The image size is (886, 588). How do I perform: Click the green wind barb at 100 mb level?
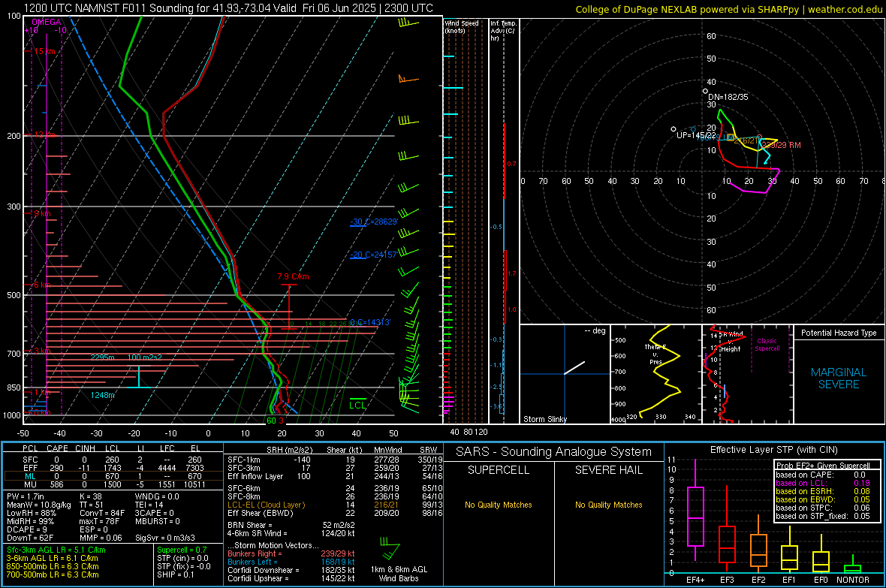coord(408,23)
